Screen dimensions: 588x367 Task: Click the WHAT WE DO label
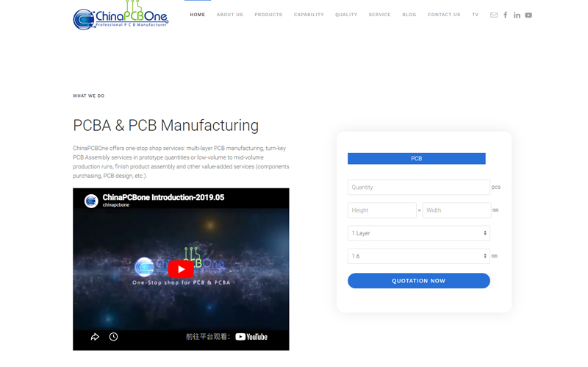88,96
